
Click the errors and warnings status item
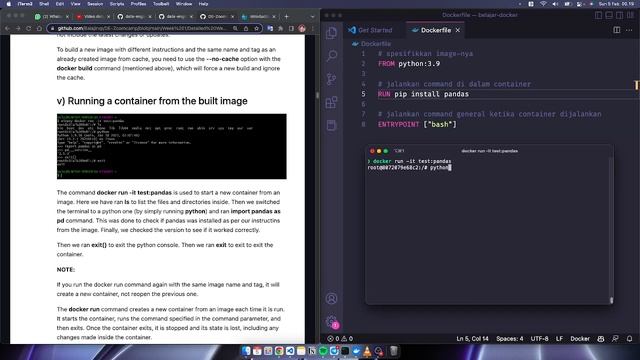coord(340,339)
